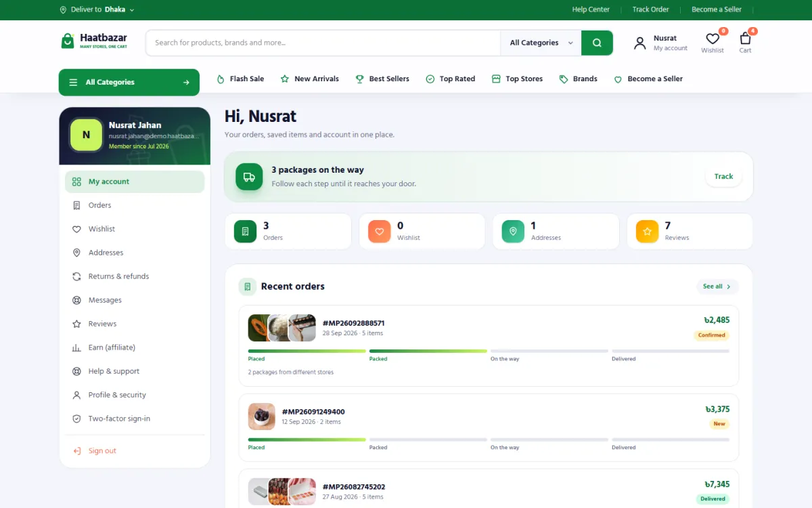Open Wishlist in the sidebar menu
The image size is (812, 508).
[135, 229]
